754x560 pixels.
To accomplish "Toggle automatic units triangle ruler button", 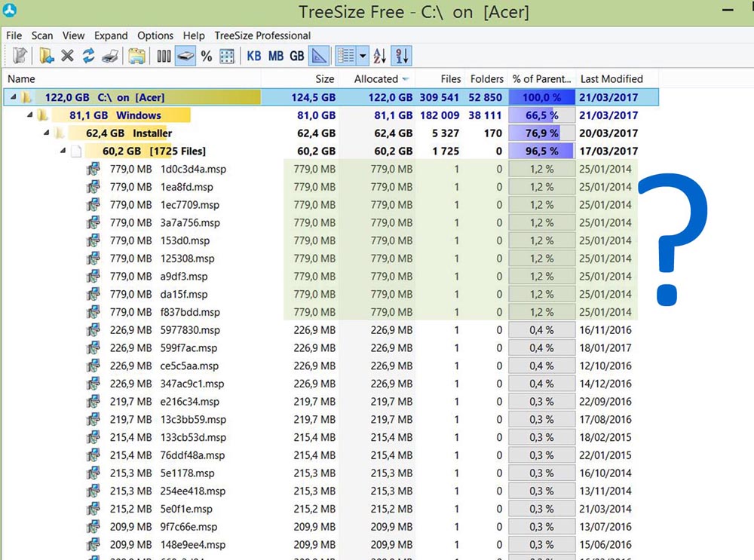I will pyautogui.click(x=319, y=56).
